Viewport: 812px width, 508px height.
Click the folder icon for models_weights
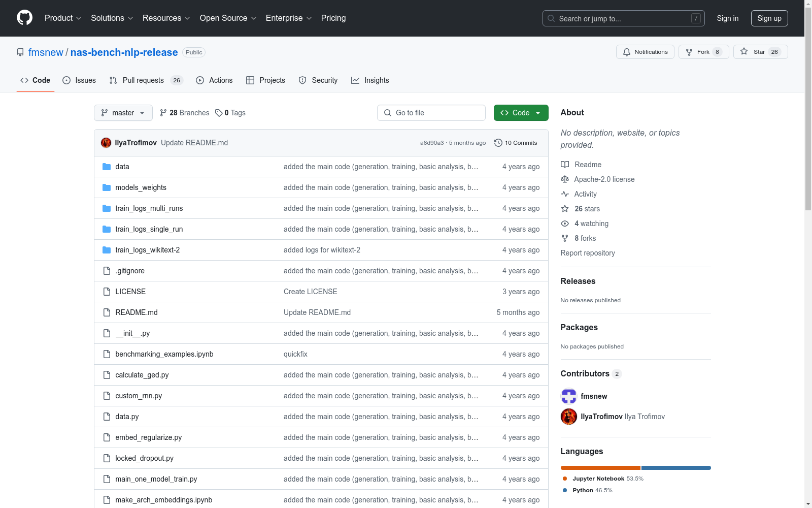107,187
